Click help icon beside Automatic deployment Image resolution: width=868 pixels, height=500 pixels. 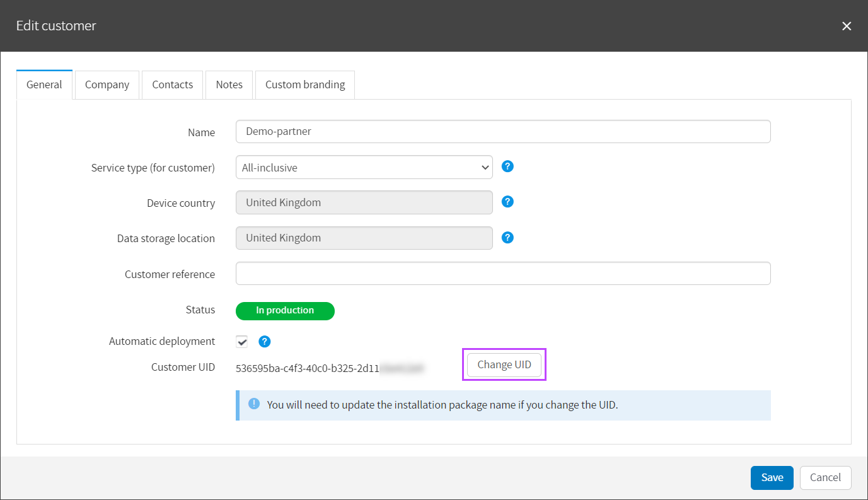point(265,342)
